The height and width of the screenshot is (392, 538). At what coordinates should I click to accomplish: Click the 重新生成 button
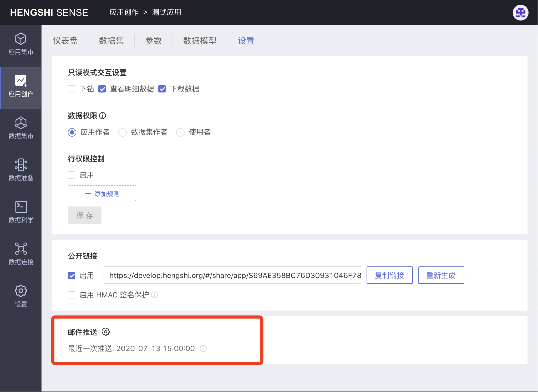pyautogui.click(x=441, y=275)
